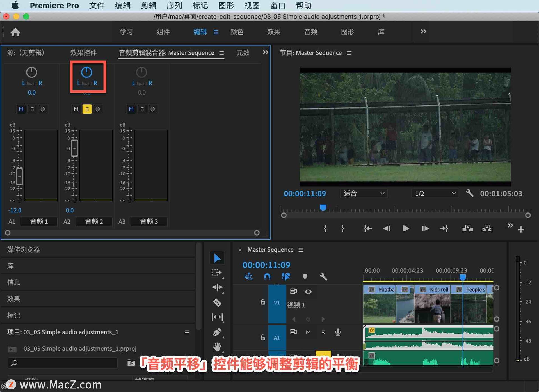Hide video track V1 with eye icon
This screenshot has width=539, height=392.
point(308,292)
